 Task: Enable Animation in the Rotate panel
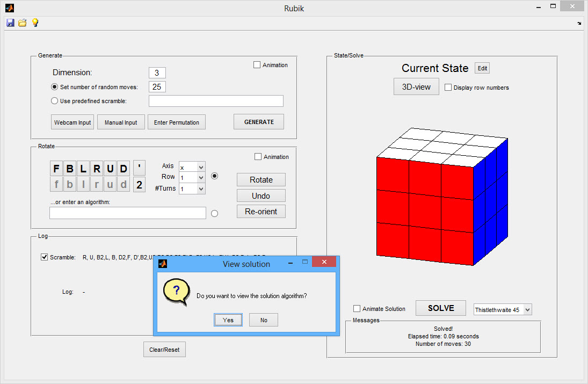pyautogui.click(x=258, y=157)
